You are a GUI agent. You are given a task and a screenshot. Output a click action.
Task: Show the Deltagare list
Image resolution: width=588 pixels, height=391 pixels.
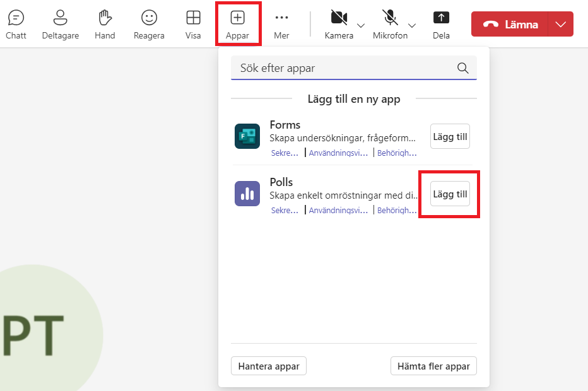pyautogui.click(x=61, y=25)
